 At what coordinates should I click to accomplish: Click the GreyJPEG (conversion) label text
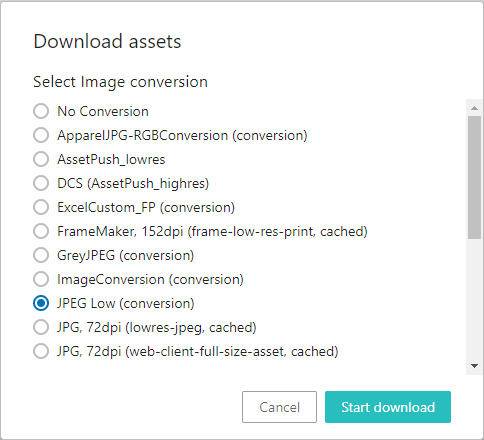tap(126, 255)
